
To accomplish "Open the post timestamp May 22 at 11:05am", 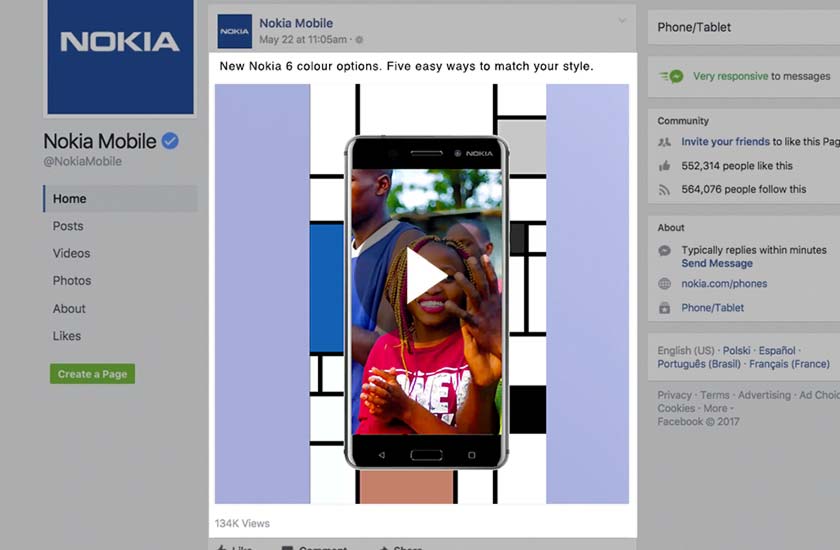I will tap(303, 40).
